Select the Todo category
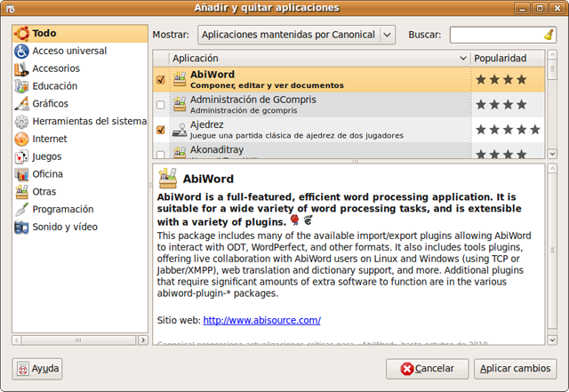This screenshot has width=569, height=392. click(x=44, y=33)
